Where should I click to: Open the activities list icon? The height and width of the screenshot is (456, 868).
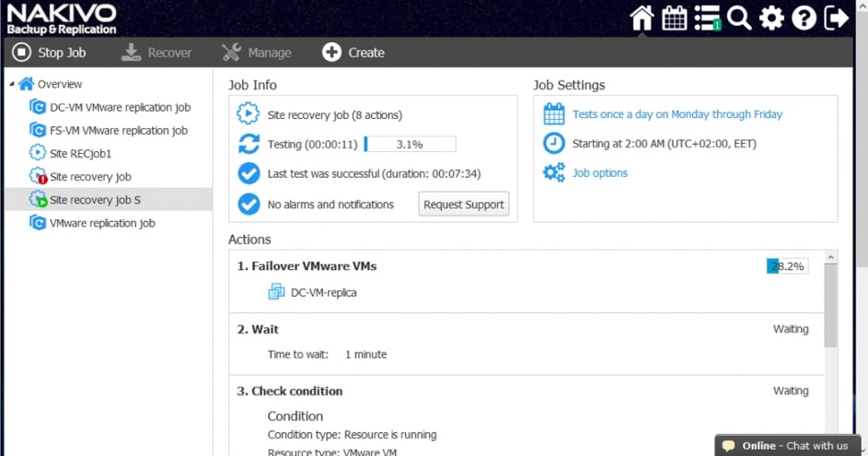coord(706,18)
